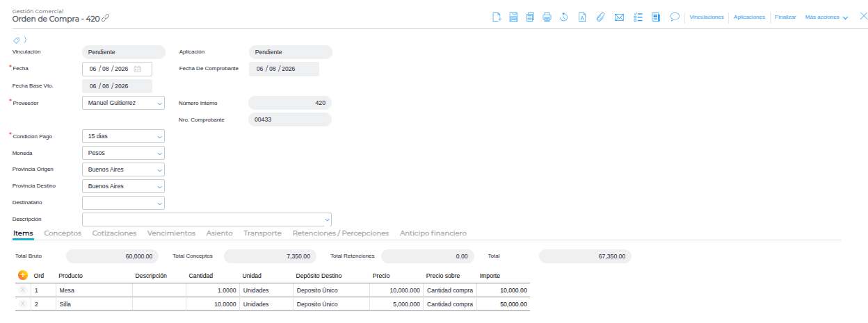Click the copy document icon
This screenshot has height=323, width=868.
pyautogui.click(x=530, y=17)
